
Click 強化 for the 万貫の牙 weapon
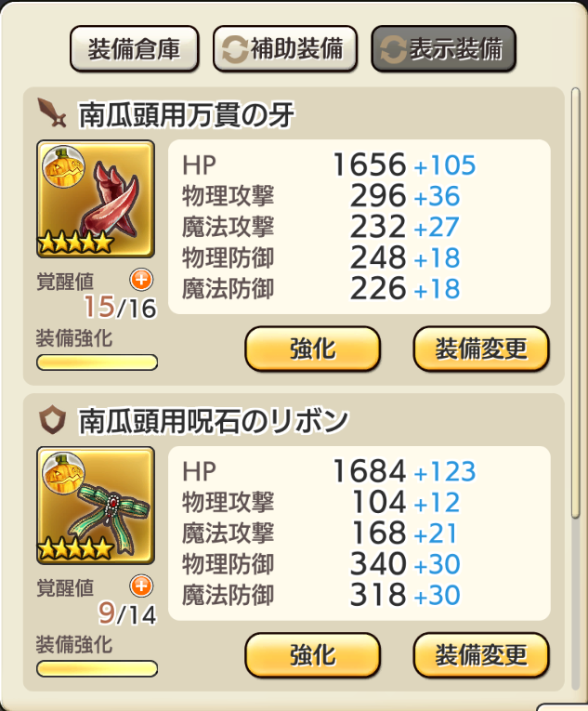click(x=313, y=349)
